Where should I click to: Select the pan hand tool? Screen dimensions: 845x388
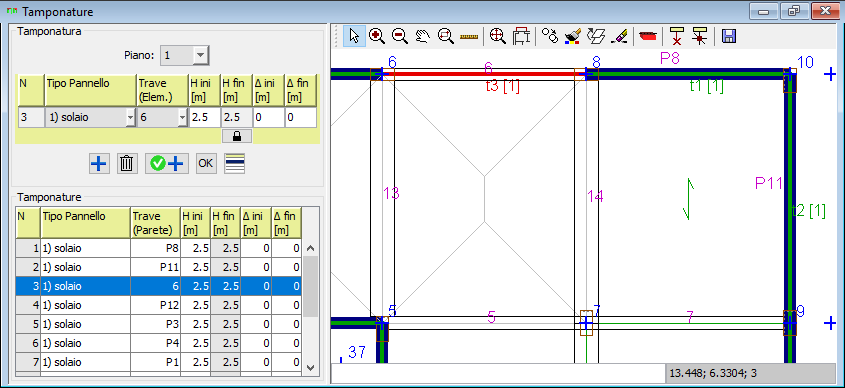tap(423, 36)
